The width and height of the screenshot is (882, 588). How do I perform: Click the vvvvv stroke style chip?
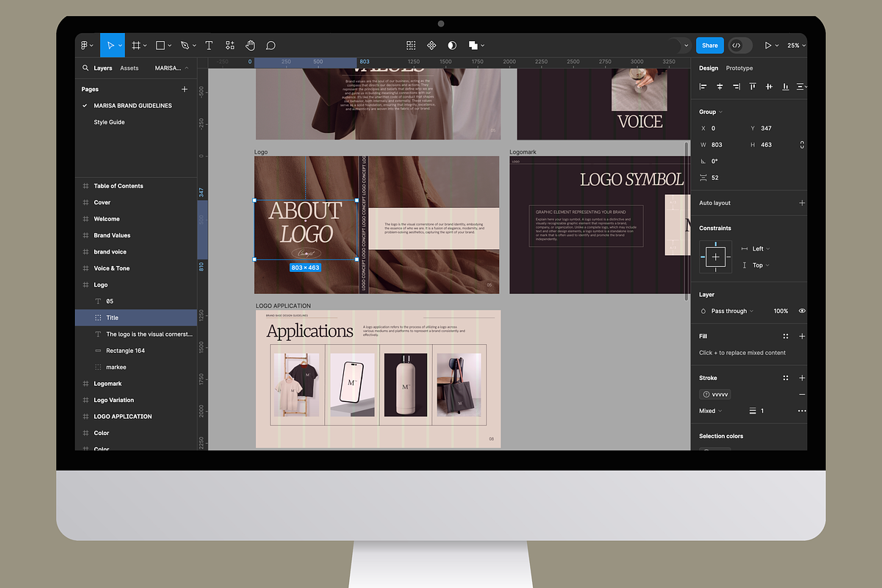(x=715, y=395)
